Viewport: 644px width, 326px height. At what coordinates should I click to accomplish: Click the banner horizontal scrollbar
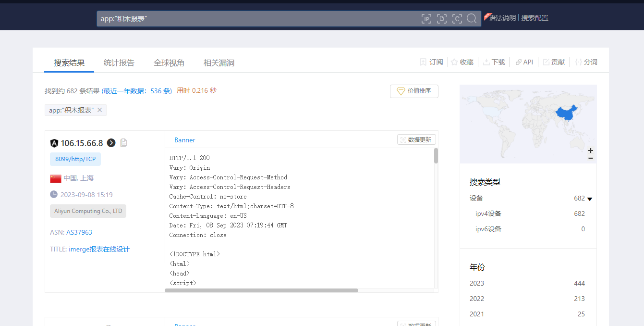[x=261, y=290]
